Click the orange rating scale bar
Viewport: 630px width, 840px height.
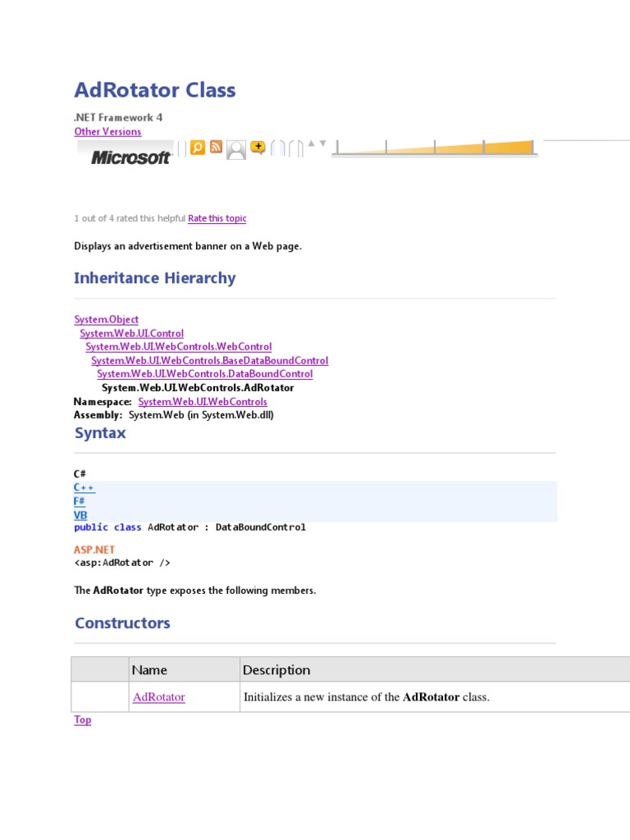tap(435, 148)
